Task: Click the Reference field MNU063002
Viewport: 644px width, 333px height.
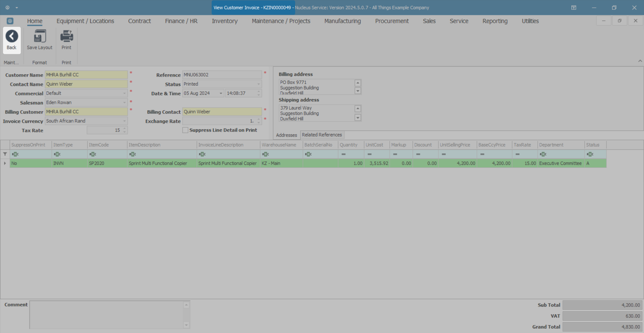Action: 222,75
